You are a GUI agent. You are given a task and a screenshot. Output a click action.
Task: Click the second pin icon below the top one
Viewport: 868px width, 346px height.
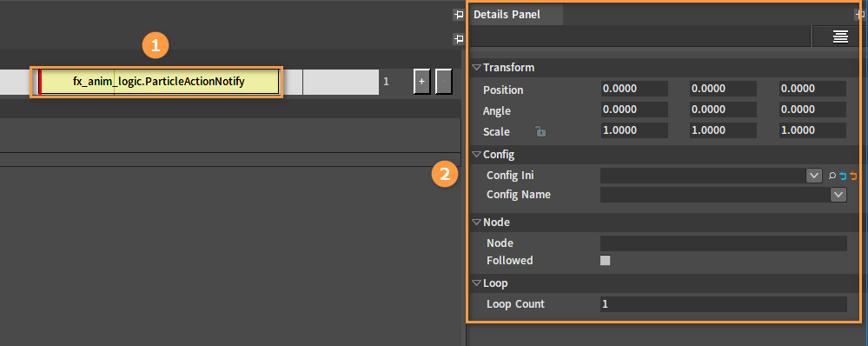click(x=459, y=38)
